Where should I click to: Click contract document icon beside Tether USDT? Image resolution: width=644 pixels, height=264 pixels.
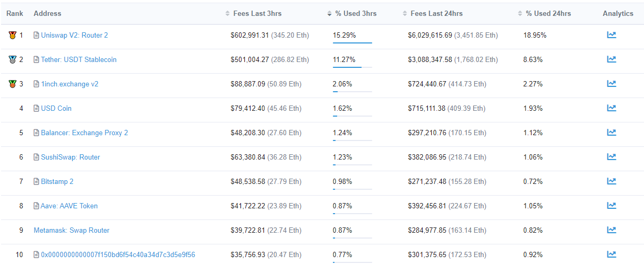point(36,60)
